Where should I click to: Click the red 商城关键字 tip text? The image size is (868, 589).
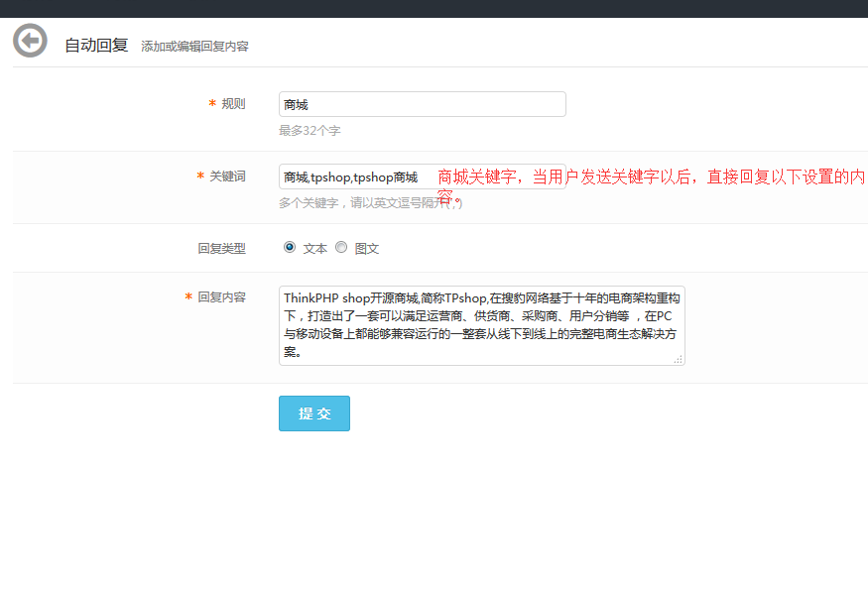(x=650, y=177)
